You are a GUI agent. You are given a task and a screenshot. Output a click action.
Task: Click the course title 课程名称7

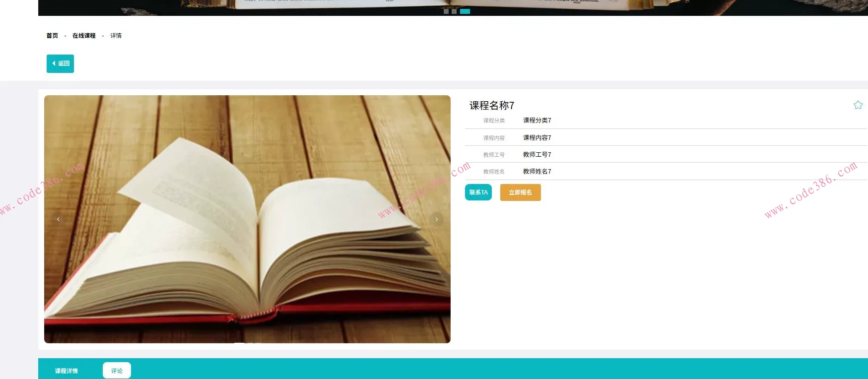492,106
